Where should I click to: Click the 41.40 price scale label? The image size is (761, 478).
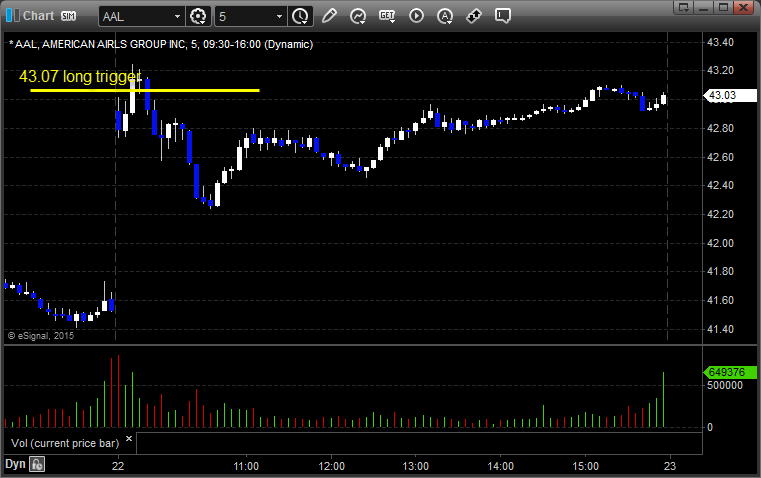[x=720, y=329]
